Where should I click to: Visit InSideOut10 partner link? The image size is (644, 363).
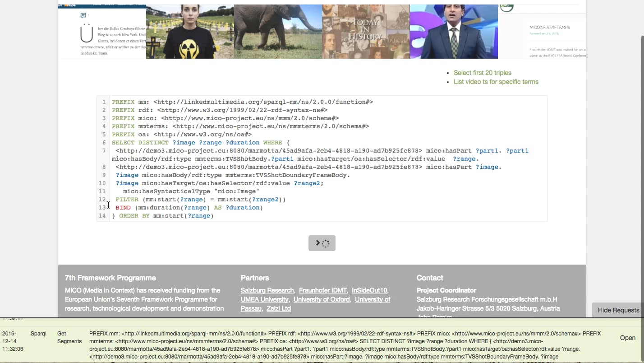pyautogui.click(x=369, y=290)
